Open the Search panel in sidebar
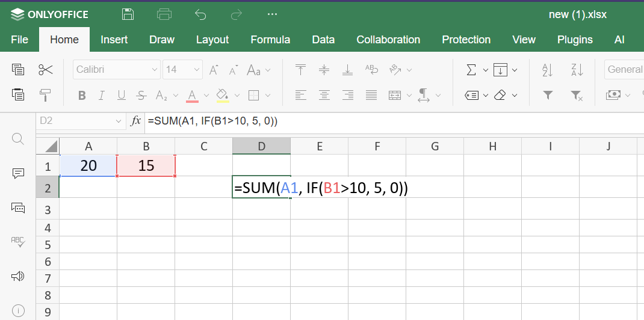 (x=18, y=139)
